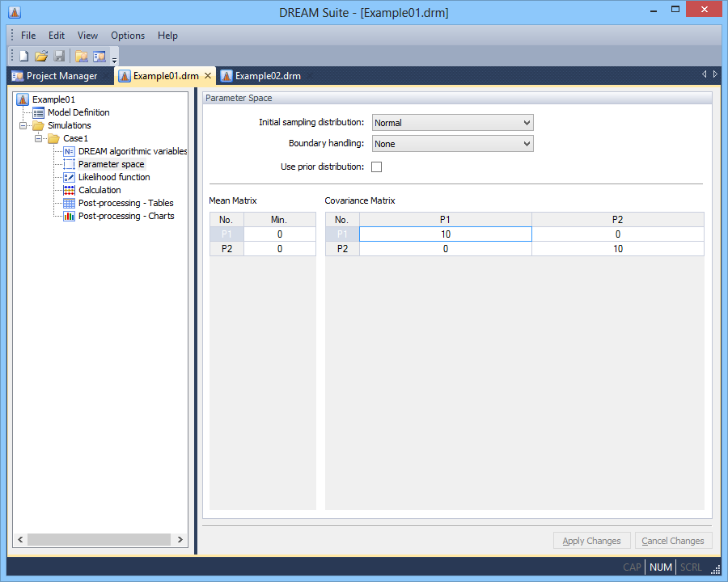Toggle Use prior distribution checkbox
Image resolution: width=728 pixels, height=582 pixels.
[376, 167]
